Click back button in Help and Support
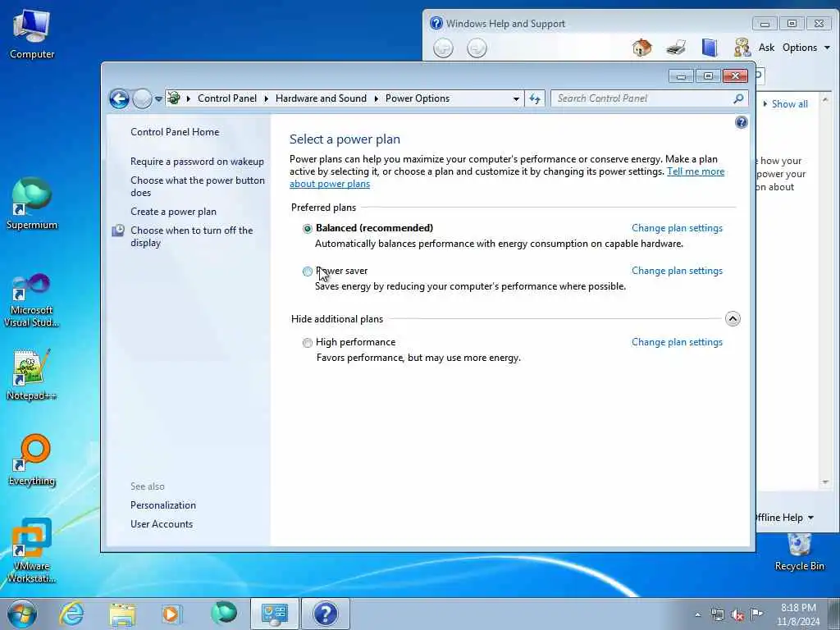The image size is (840, 630). [443, 48]
